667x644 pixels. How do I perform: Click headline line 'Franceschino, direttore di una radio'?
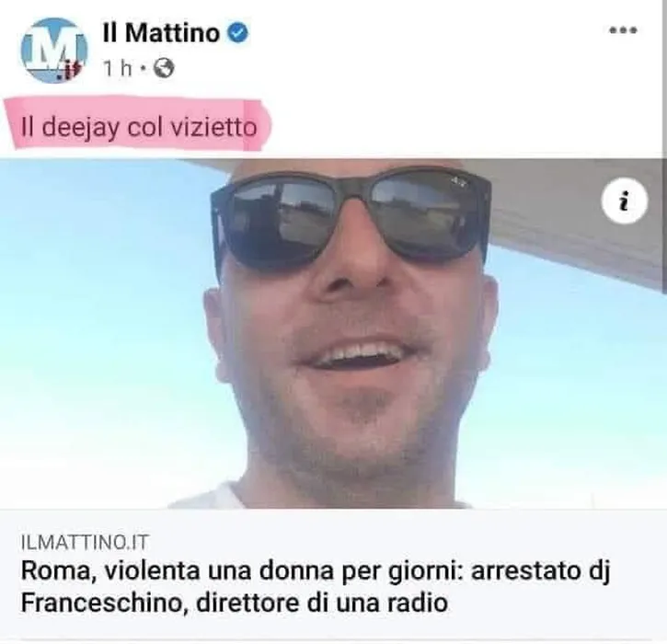click(x=235, y=603)
